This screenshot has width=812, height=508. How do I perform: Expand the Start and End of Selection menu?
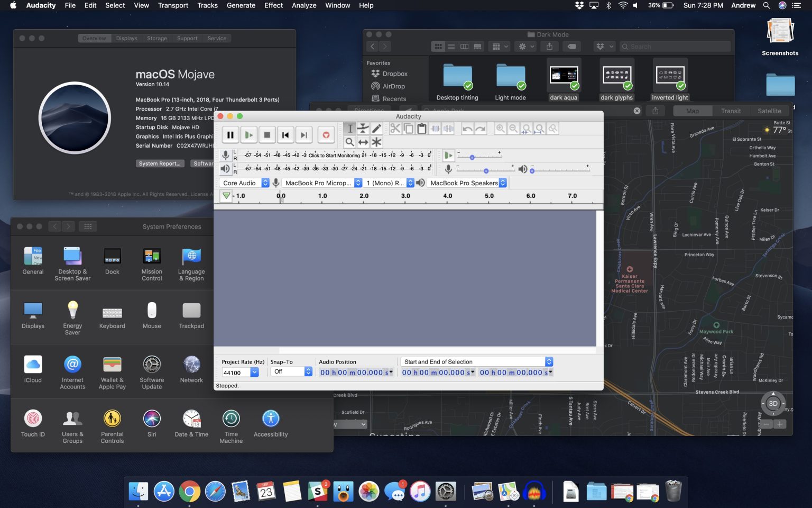548,361
